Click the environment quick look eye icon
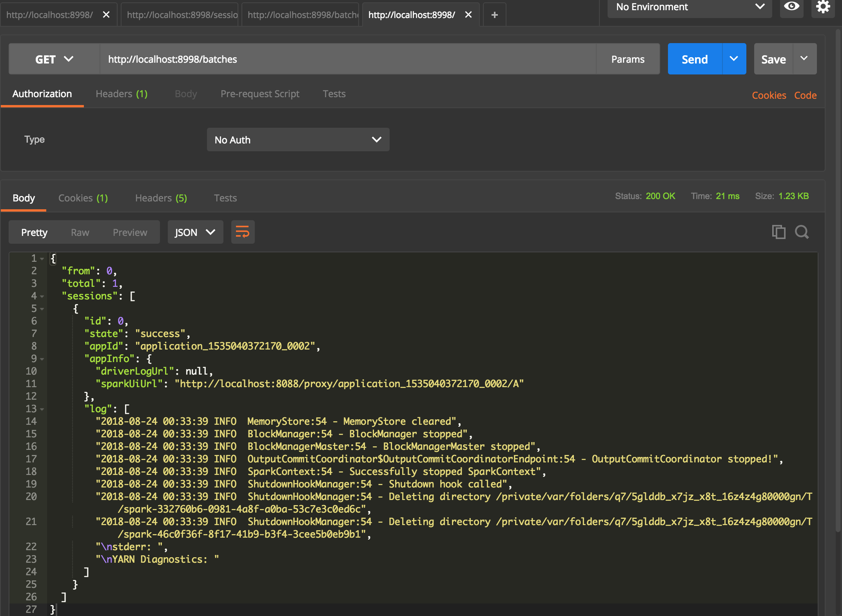Screen dimensions: 842x616 coord(791,7)
